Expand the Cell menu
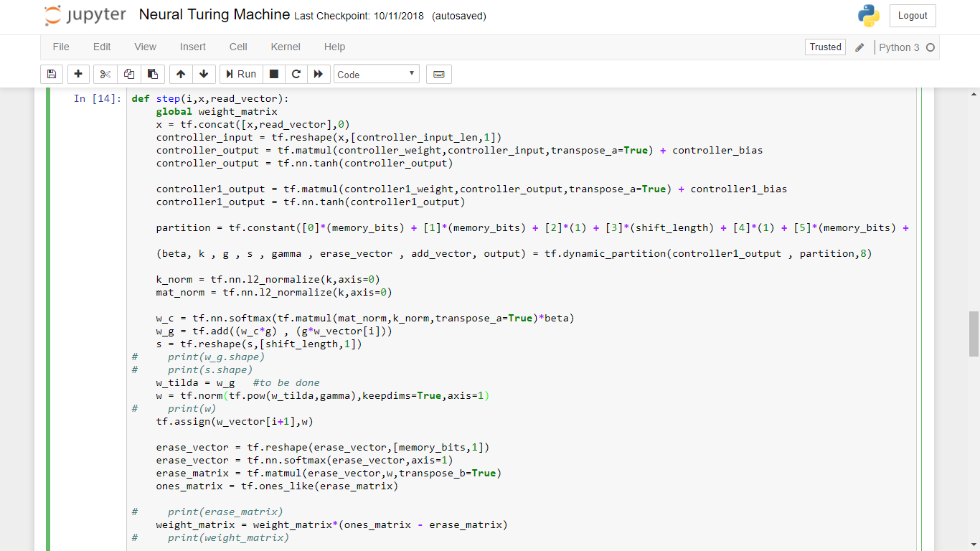The height and width of the screenshot is (551, 980). coord(238,47)
